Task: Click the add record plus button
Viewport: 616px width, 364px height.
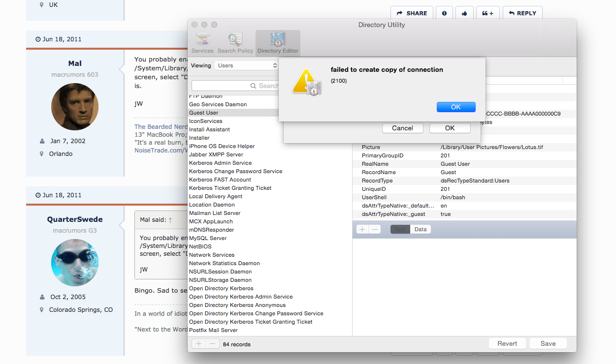Action: 198,344
